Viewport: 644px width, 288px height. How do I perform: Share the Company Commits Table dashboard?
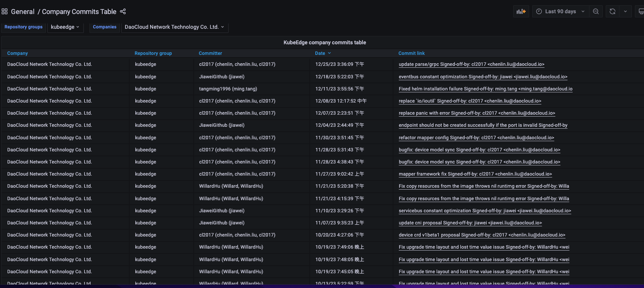[123, 12]
